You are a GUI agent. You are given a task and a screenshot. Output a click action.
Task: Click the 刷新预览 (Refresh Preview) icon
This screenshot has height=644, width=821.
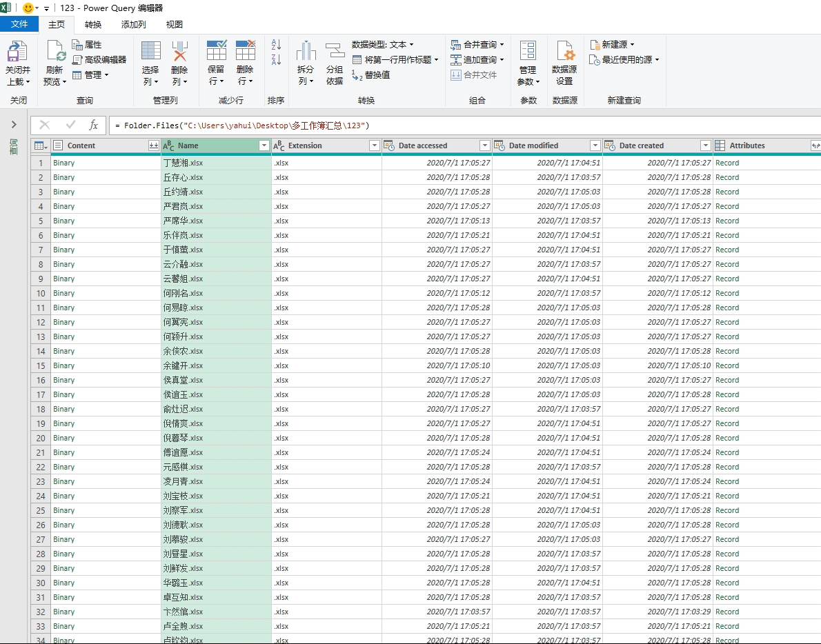[55, 51]
